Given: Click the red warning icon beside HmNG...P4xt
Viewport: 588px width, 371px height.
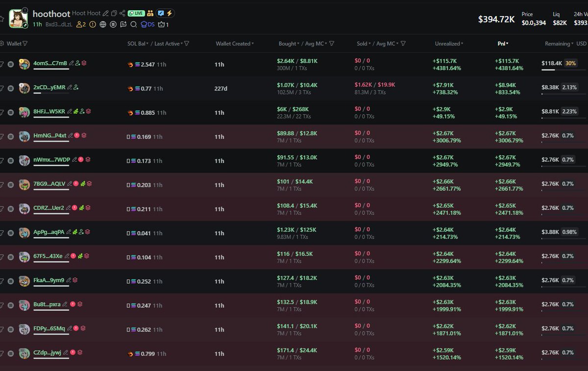Looking at the screenshot, I should (x=77, y=135).
